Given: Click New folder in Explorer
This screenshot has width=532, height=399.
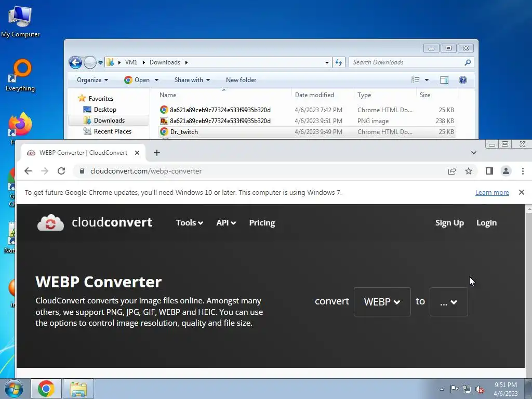Looking at the screenshot, I should (241, 80).
